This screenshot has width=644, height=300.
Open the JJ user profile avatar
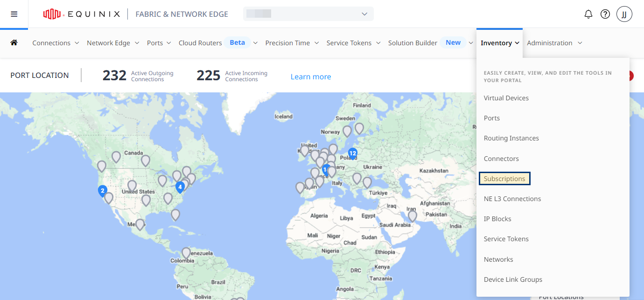tap(624, 14)
